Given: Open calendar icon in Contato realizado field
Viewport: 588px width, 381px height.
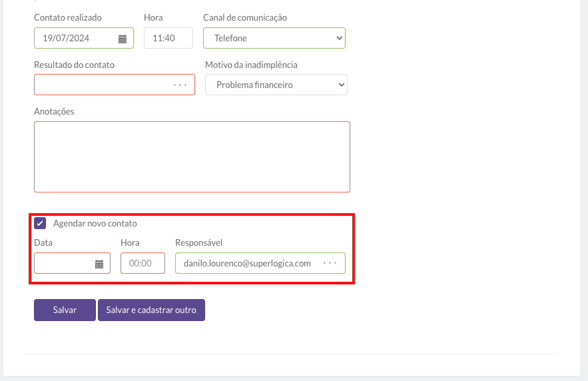Looking at the screenshot, I should [123, 39].
